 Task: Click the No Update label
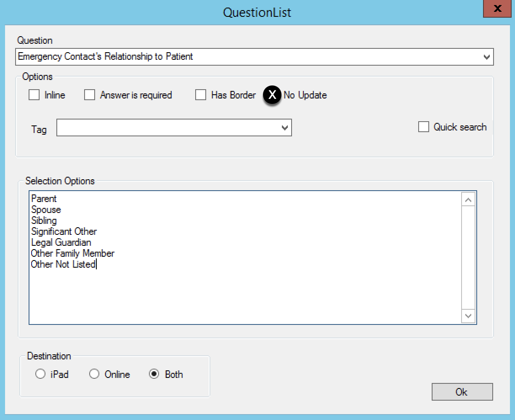(305, 95)
